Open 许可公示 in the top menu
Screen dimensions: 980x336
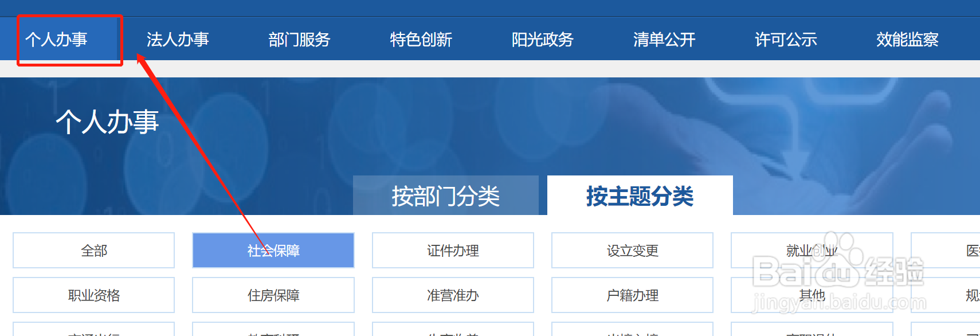785,40
